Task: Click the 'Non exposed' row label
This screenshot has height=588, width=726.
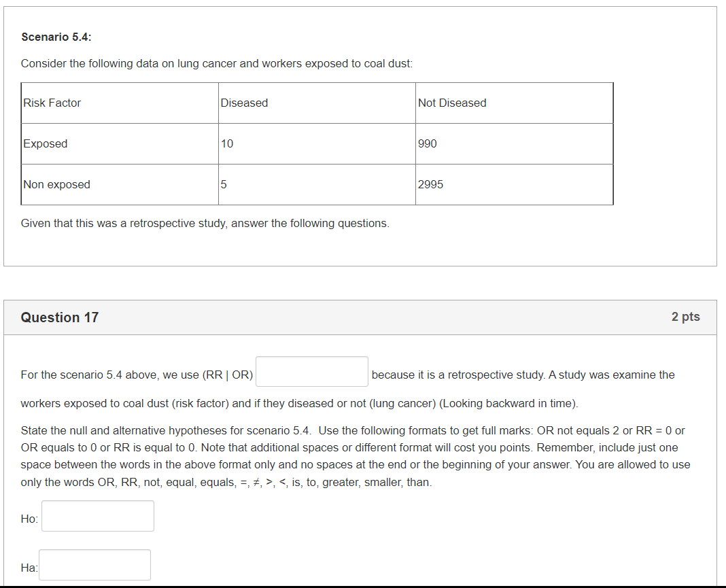Action: pos(57,184)
